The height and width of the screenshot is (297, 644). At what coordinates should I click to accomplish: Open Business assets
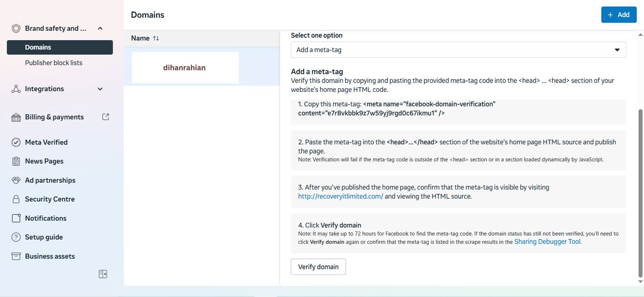click(50, 256)
